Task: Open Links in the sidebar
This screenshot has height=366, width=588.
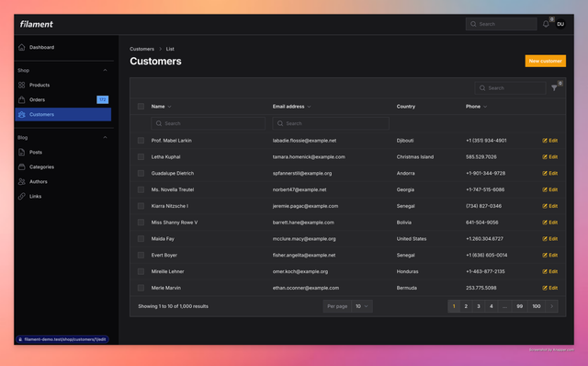Action: 63,196
